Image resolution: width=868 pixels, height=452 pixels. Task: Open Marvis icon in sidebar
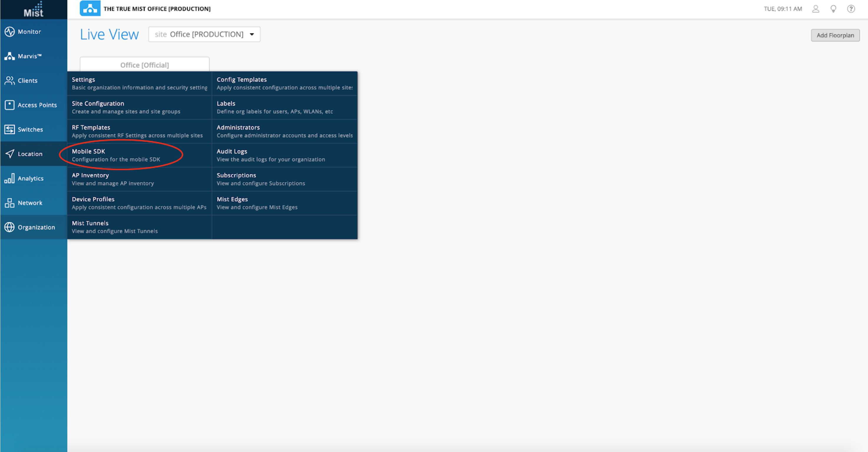pos(9,56)
